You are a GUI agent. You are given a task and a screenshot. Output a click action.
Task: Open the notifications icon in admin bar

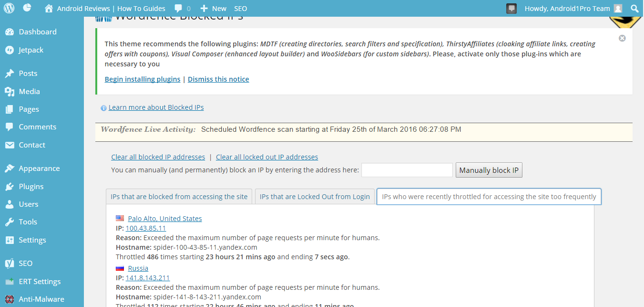click(x=511, y=8)
